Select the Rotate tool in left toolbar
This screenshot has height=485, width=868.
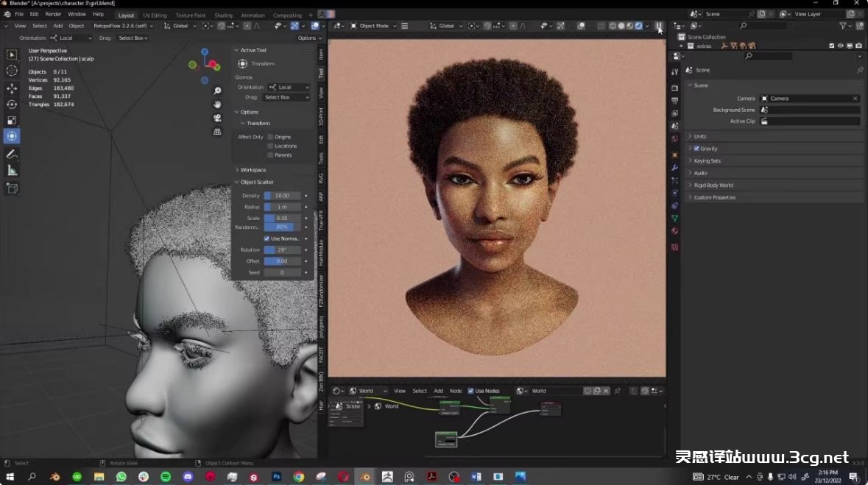tap(12, 105)
